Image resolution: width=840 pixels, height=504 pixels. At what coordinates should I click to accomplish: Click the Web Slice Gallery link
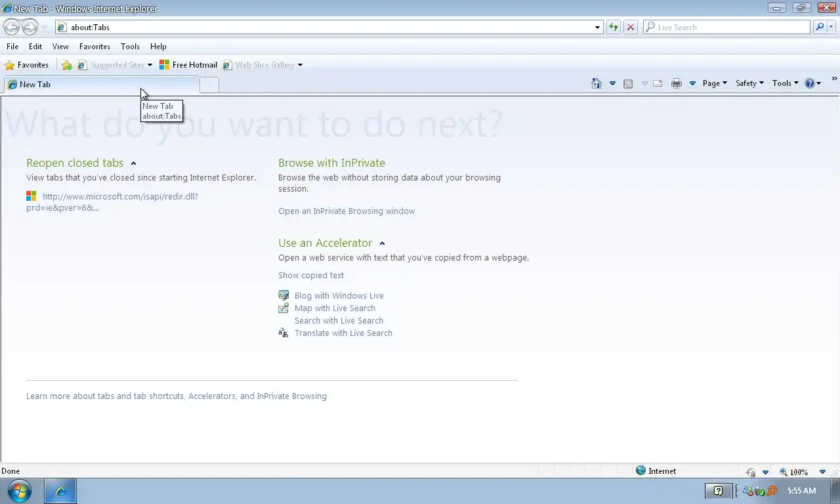tap(259, 65)
